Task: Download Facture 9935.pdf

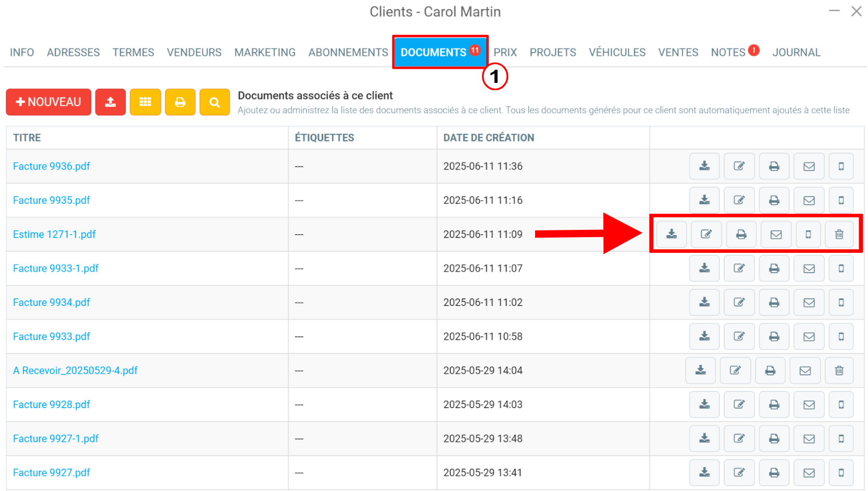Action: pyautogui.click(x=704, y=200)
